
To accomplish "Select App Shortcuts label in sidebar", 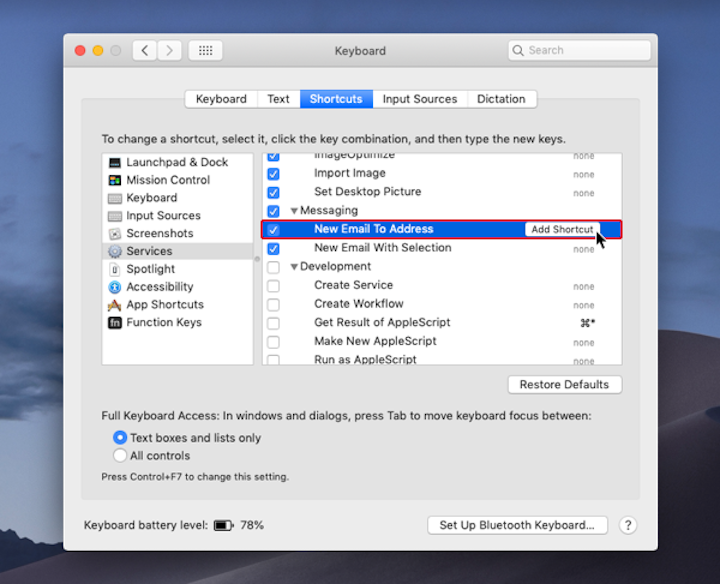I will (165, 305).
